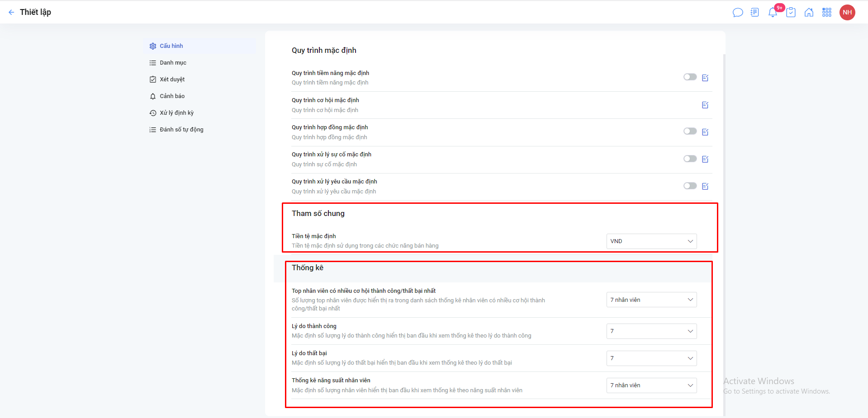Toggle Quy trình xử lý sự cố switch

click(690, 159)
